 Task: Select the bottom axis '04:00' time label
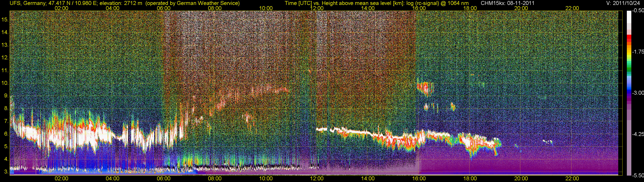tap(112, 179)
